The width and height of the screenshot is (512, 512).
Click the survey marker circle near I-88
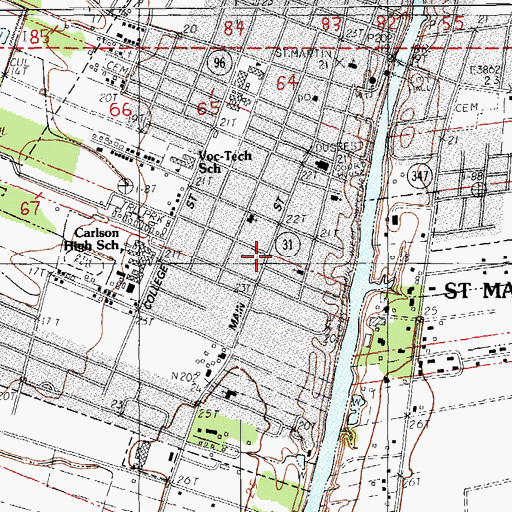479,190
